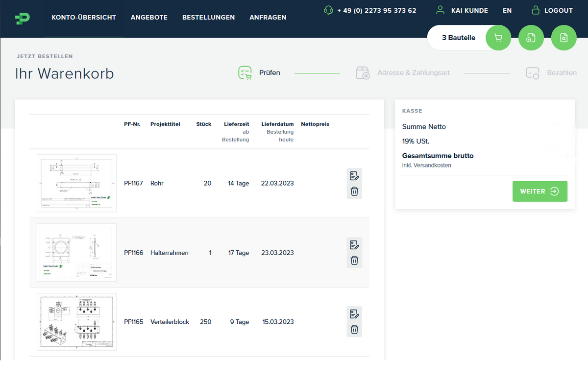Click the green Weiter button
The image size is (588, 383).
coord(540,191)
